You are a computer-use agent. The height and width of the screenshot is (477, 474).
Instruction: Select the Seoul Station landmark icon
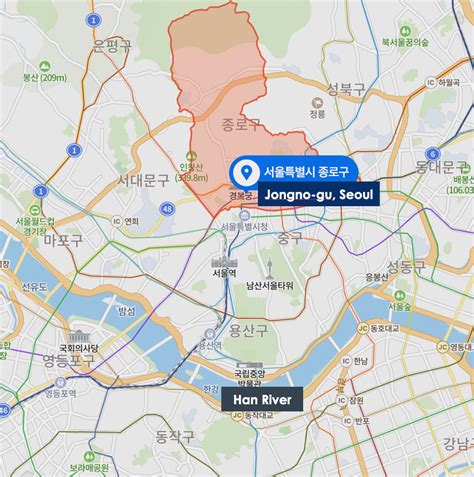(225, 260)
